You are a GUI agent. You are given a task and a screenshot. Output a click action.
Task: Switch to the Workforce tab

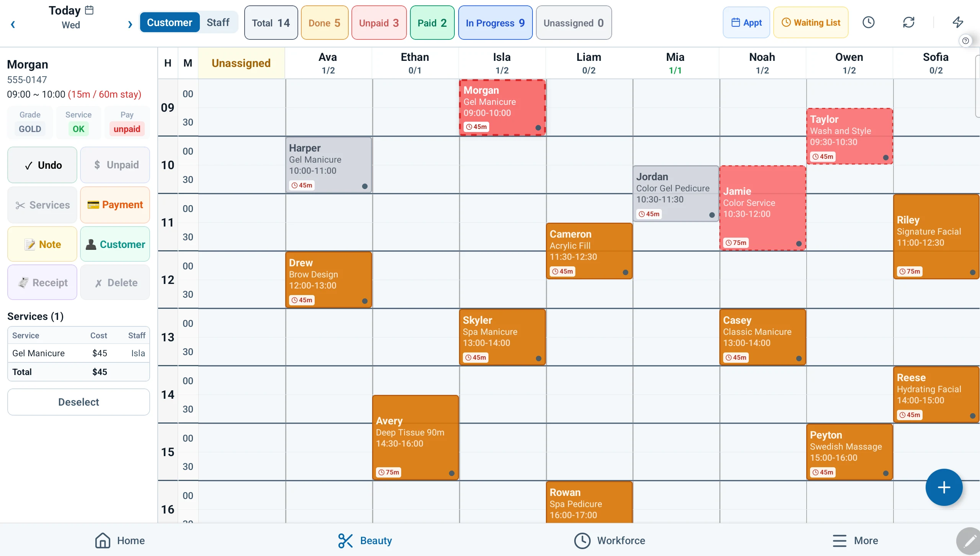[609, 540]
